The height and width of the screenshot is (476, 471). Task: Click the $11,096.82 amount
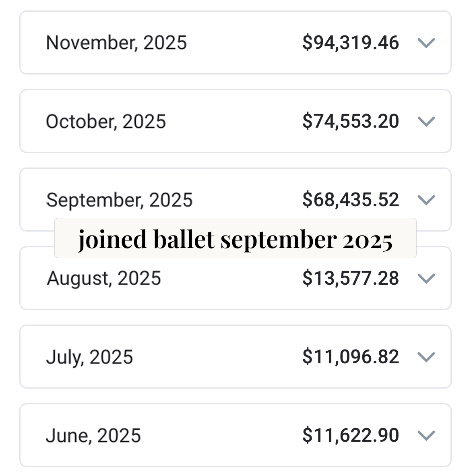[351, 357]
